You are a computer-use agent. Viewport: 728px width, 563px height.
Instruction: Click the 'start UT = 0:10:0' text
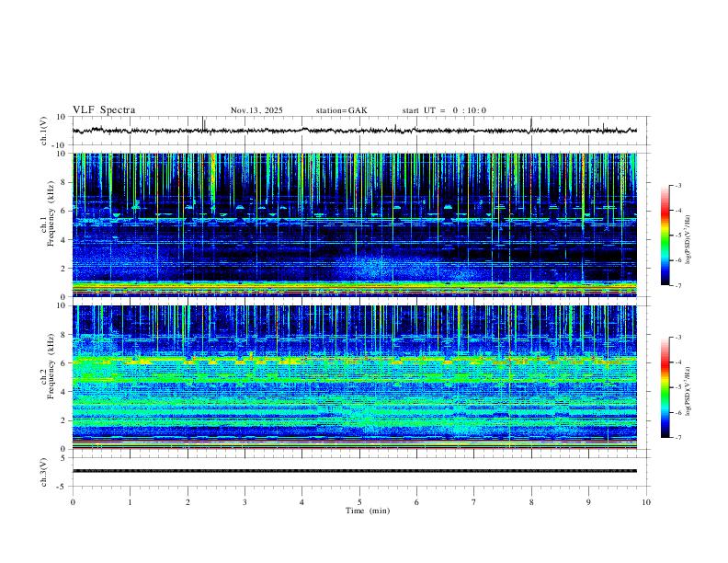coord(444,110)
